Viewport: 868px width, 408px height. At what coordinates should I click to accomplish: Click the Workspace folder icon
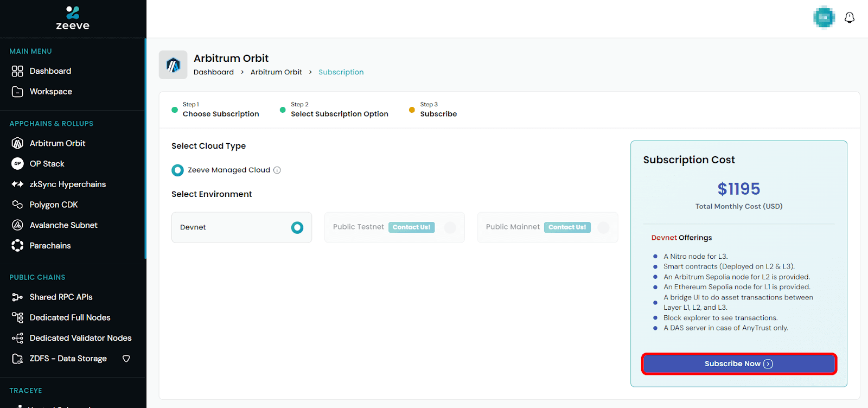(x=17, y=92)
